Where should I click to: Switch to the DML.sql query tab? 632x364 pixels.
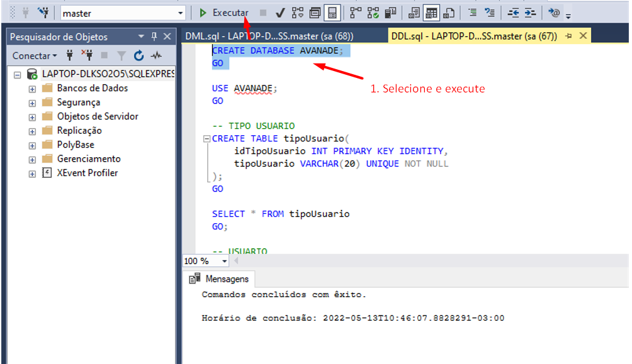pos(269,36)
